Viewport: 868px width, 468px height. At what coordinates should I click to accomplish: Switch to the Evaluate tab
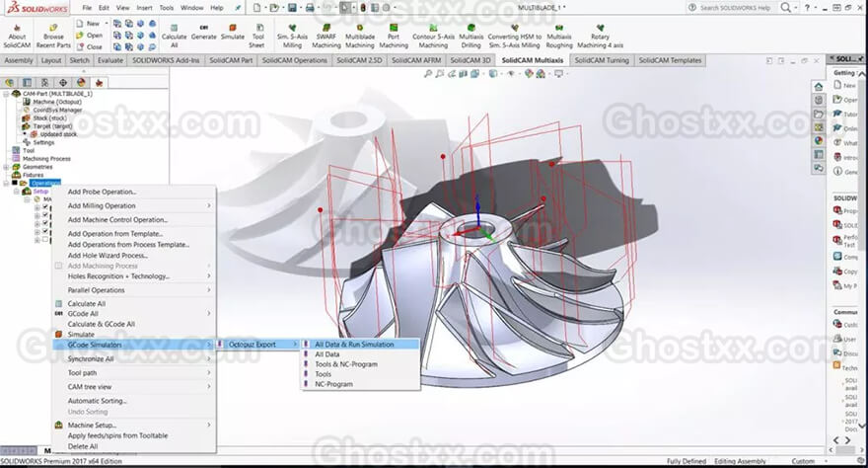coord(110,60)
